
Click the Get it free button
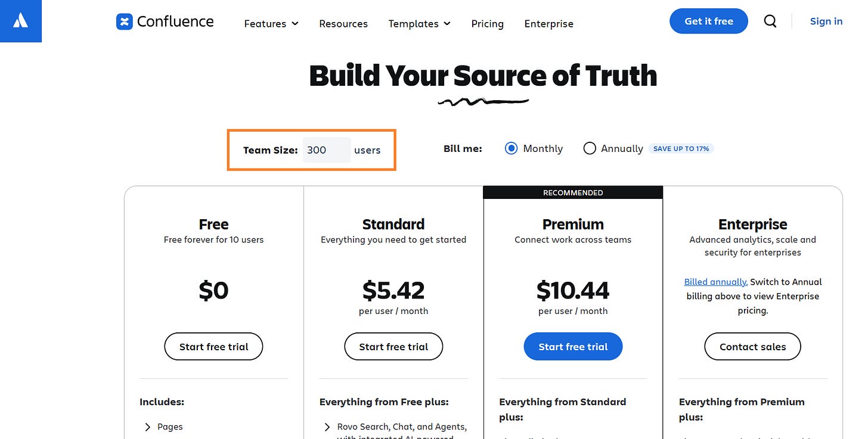pyautogui.click(x=708, y=21)
